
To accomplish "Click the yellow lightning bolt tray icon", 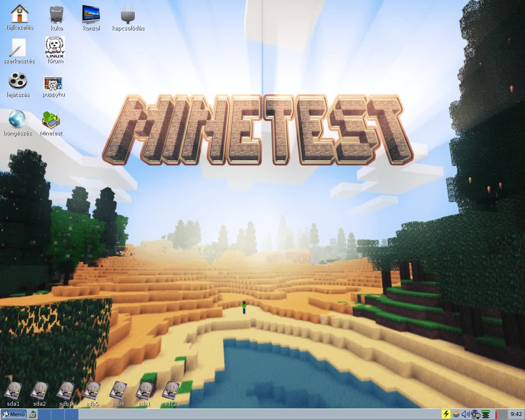I will [446, 414].
